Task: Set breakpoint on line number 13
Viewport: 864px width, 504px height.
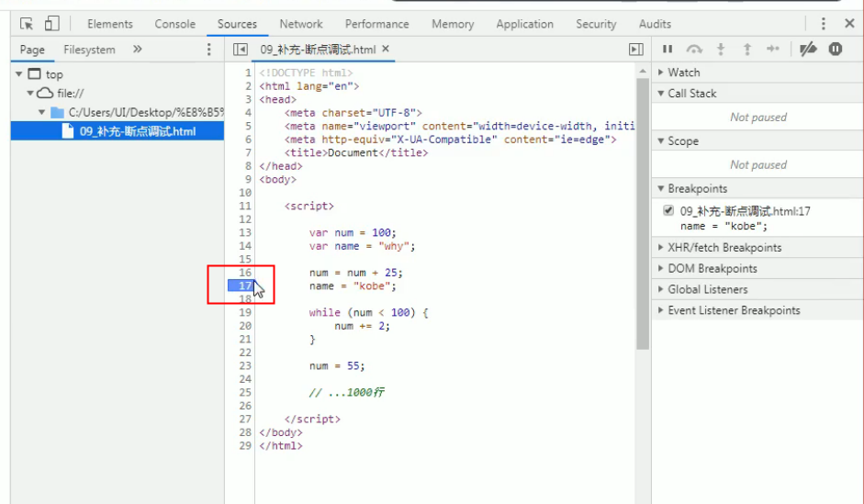Action: pyautogui.click(x=245, y=232)
